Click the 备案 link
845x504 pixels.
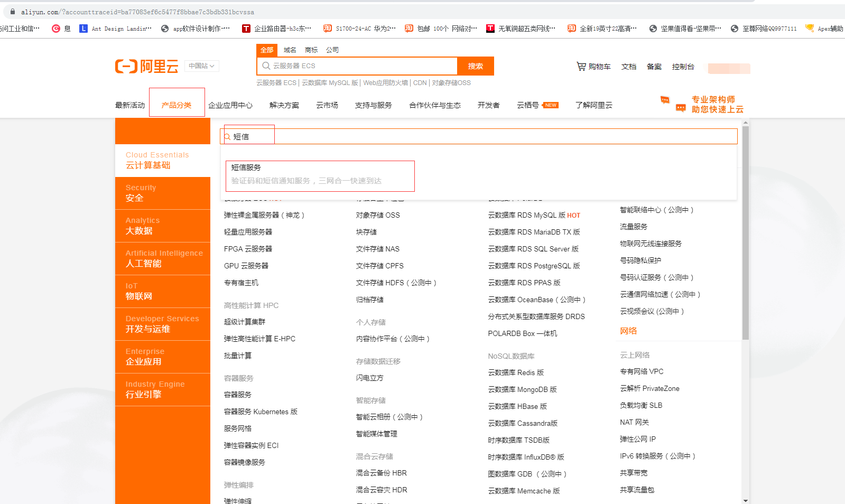tap(654, 67)
